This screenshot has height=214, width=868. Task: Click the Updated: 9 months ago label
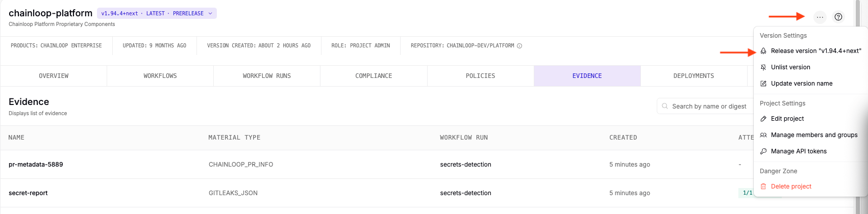(x=154, y=46)
